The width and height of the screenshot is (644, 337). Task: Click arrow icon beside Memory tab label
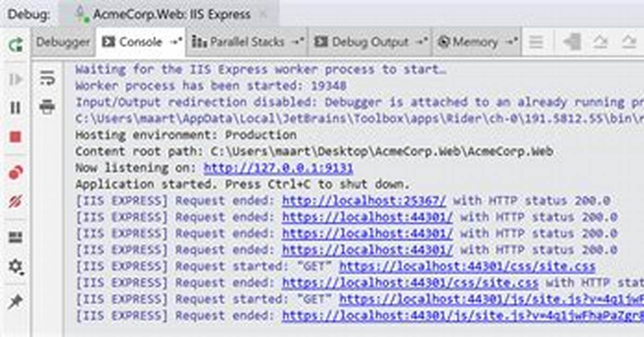click(512, 41)
